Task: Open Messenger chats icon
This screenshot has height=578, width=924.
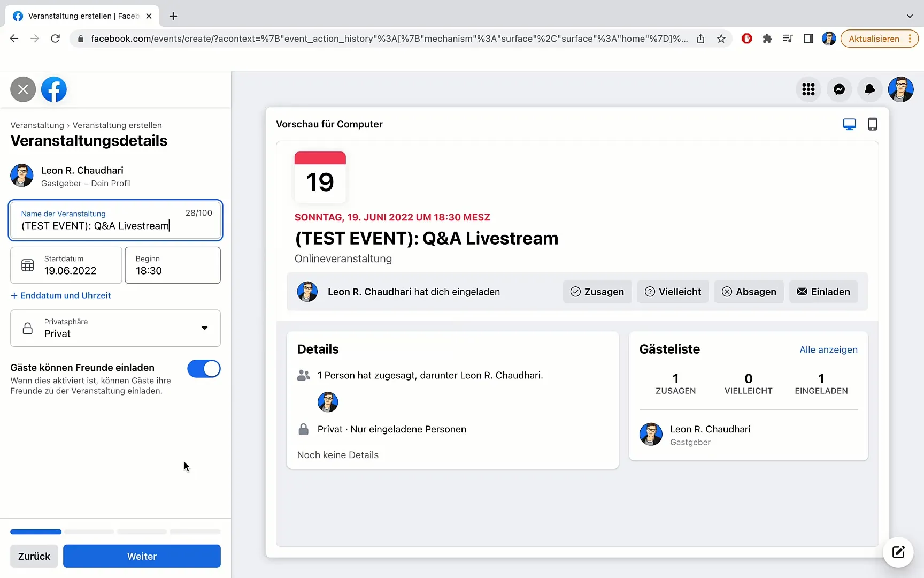Action: point(839,89)
